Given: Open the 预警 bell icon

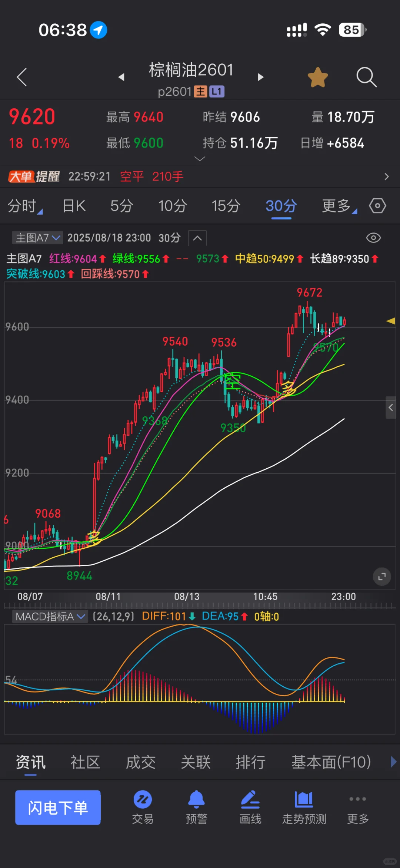Looking at the screenshot, I should [x=196, y=808].
